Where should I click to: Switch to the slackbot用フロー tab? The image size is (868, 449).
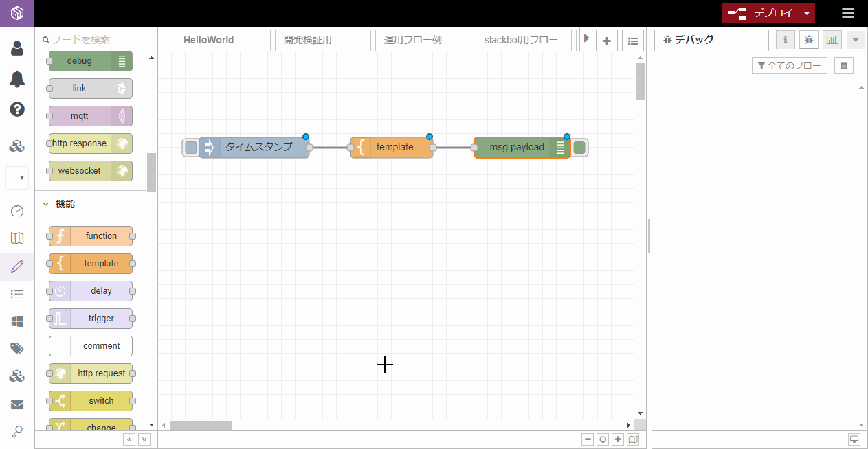click(523, 41)
